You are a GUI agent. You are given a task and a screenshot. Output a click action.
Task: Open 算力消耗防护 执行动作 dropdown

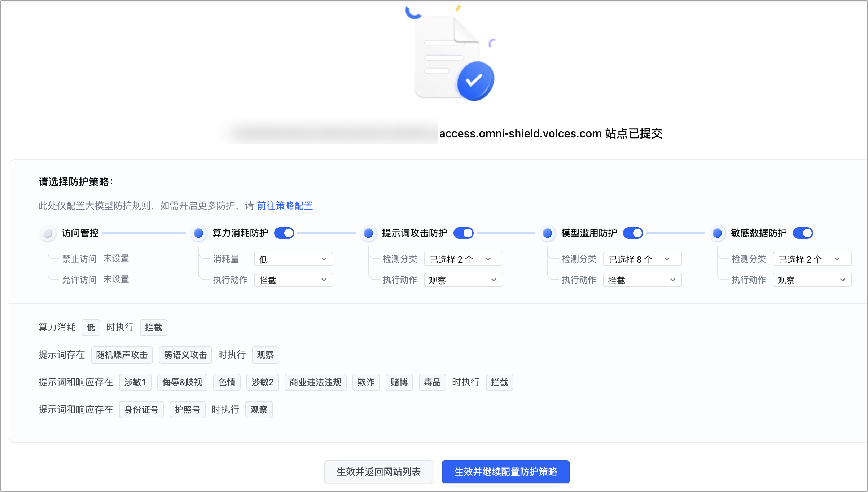coord(293,280)
